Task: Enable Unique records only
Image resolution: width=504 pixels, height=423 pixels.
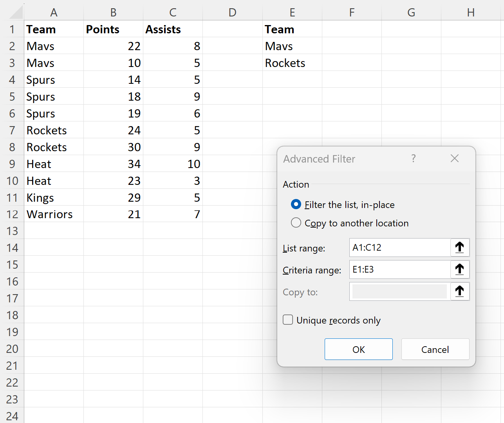Action: click(287, 320)
